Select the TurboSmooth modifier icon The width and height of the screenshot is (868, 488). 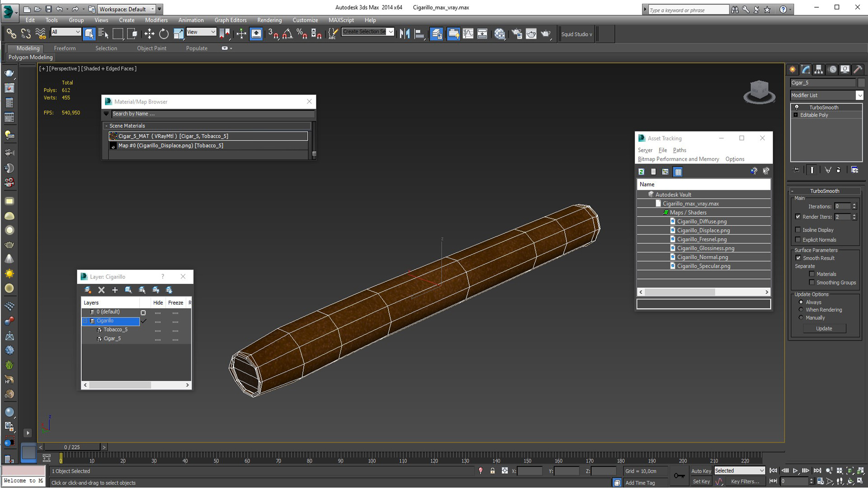797,107
